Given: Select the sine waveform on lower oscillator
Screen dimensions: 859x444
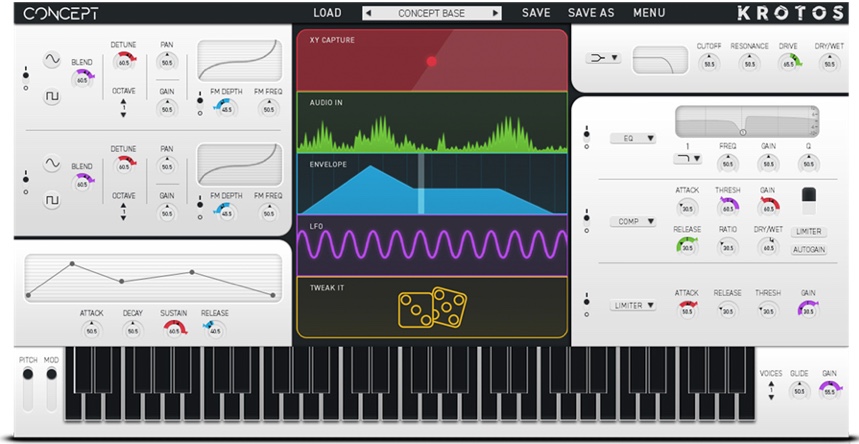Looking at the screenshot, I should (52, 163).
